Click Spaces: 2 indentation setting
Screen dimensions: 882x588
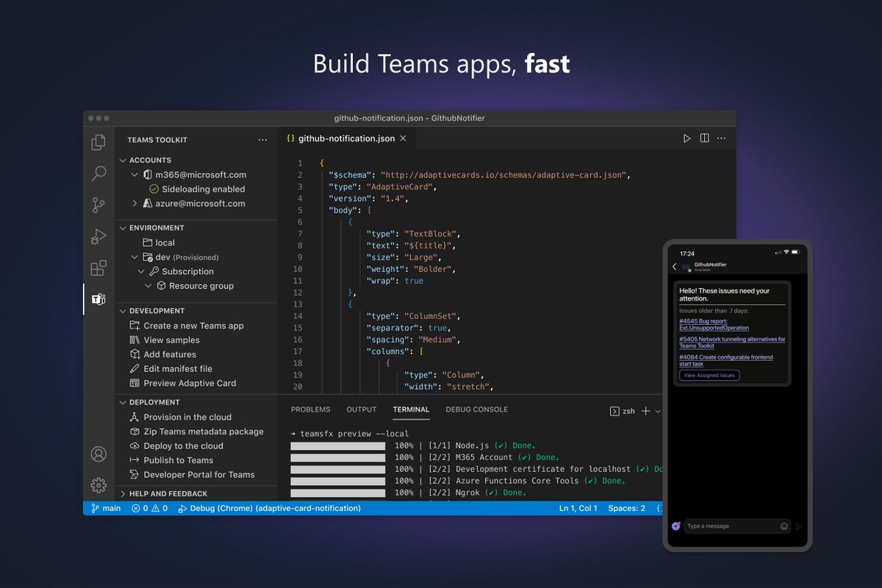(627, 508)
